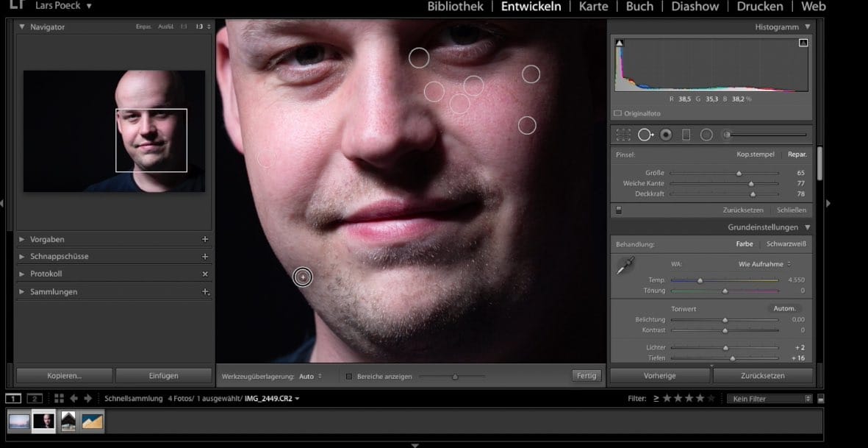Open the Diashow module

[695, 7]
